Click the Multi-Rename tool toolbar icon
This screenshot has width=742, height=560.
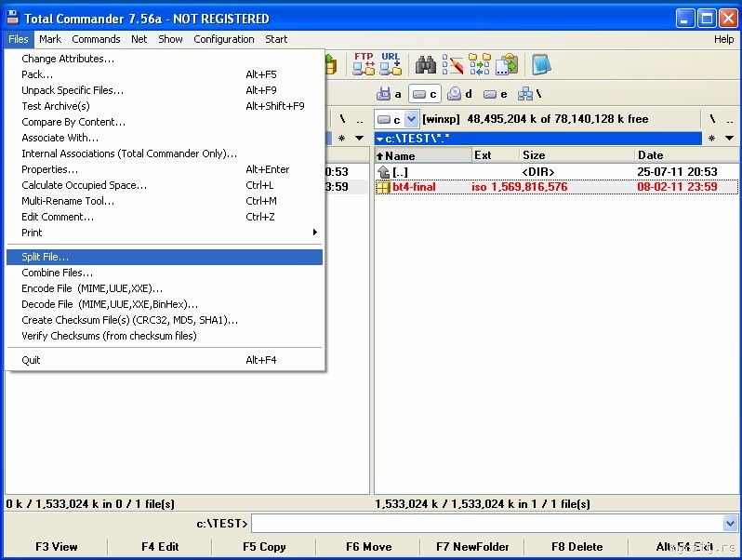[x=453, y=64]
